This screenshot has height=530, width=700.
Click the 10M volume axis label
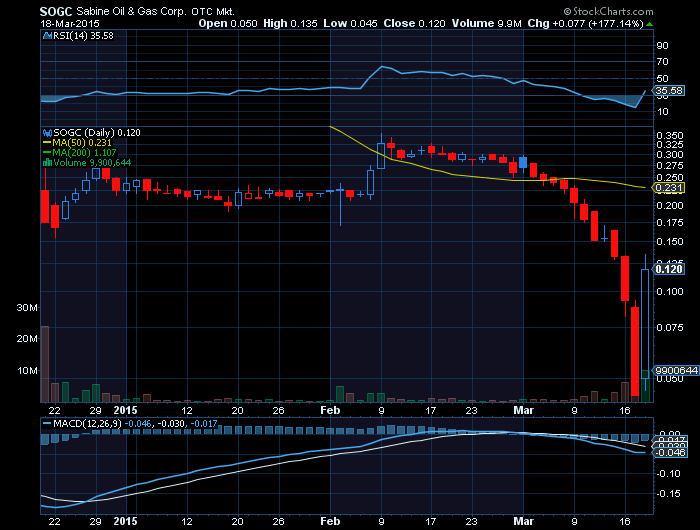(27, 371)
